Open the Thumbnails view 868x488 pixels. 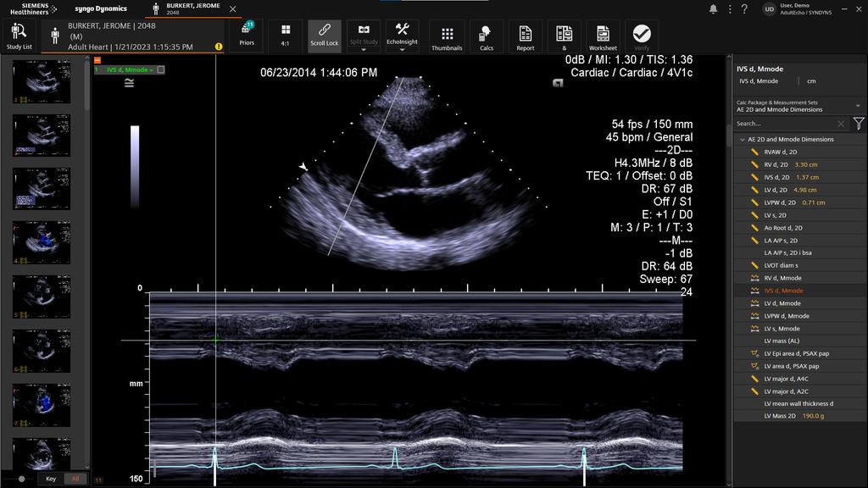(x=447, y=36)
